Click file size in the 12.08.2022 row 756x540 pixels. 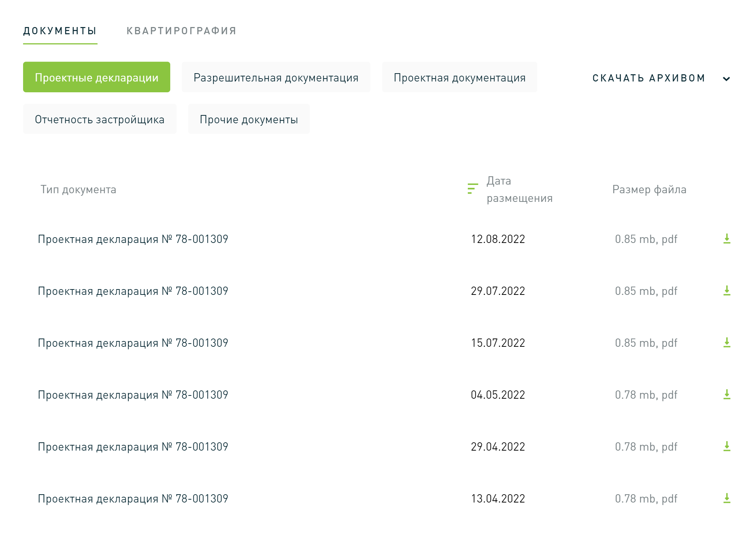pos(646,239)
